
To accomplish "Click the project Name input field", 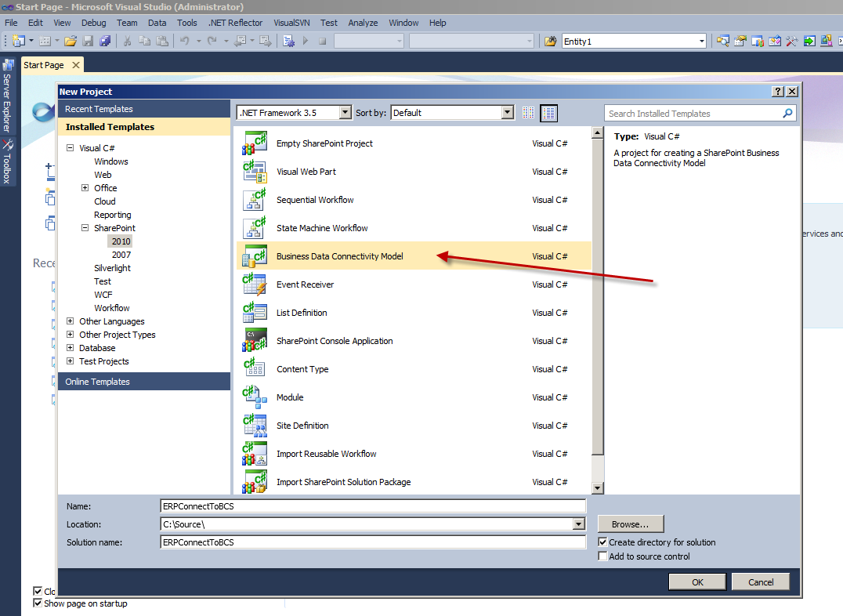I will coord(373,506).
